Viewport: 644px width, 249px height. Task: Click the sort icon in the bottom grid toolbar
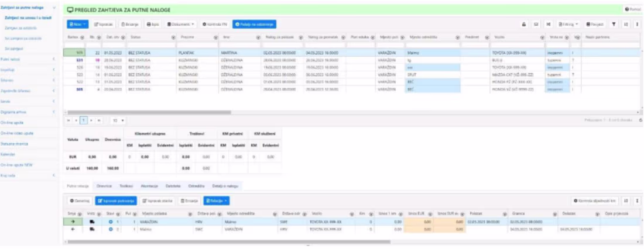(626, 200)
